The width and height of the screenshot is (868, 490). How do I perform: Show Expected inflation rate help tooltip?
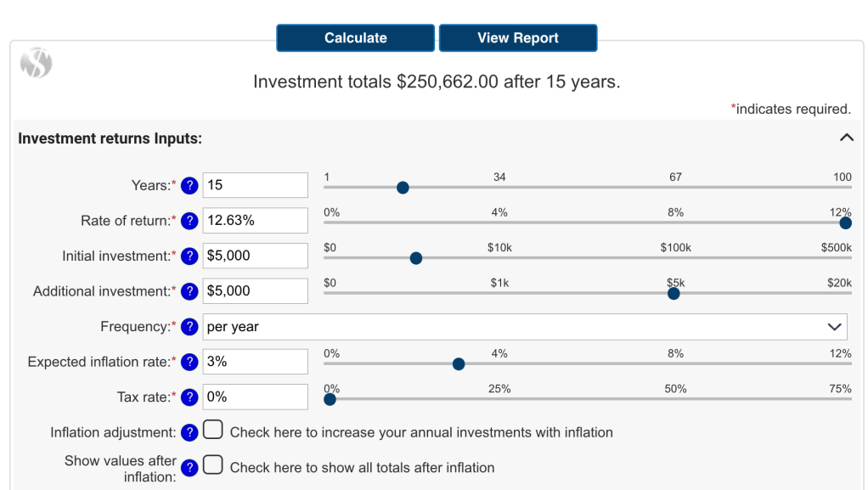point(189,362)
